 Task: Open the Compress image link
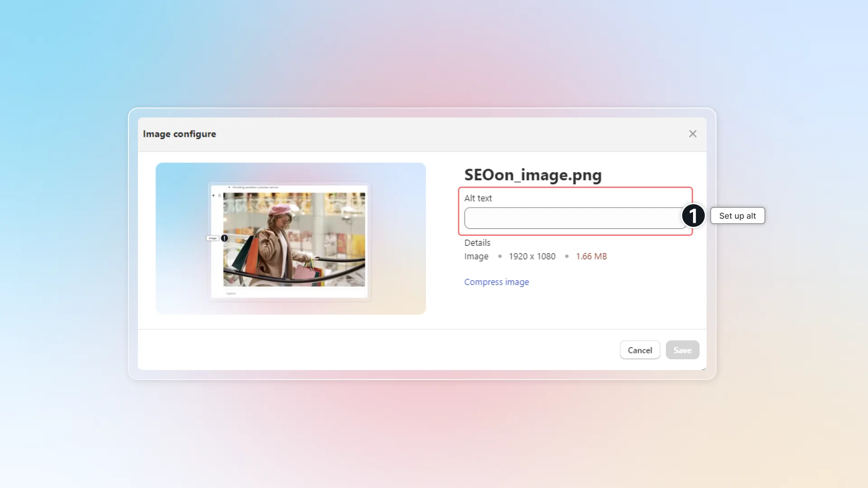pos(496,282)
